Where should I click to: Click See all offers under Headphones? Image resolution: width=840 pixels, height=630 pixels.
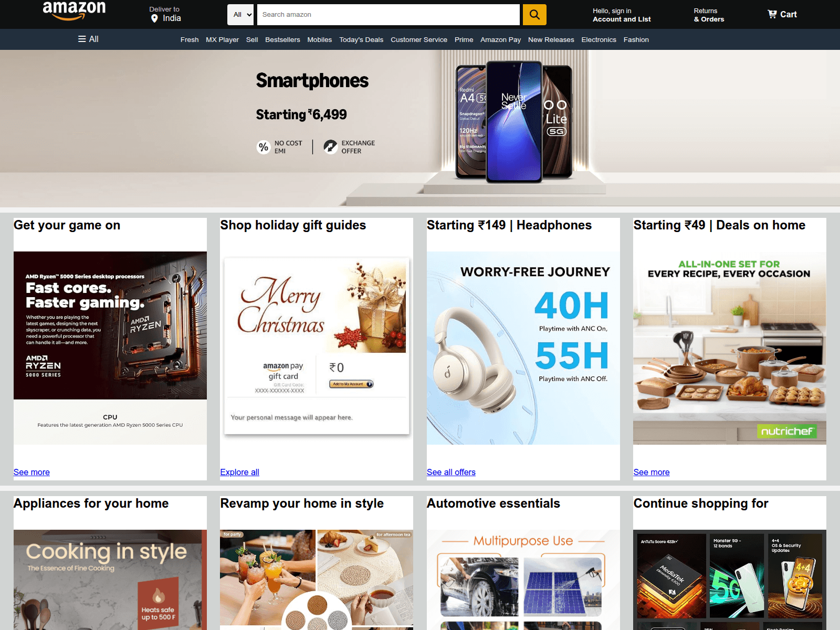(451, 472)
